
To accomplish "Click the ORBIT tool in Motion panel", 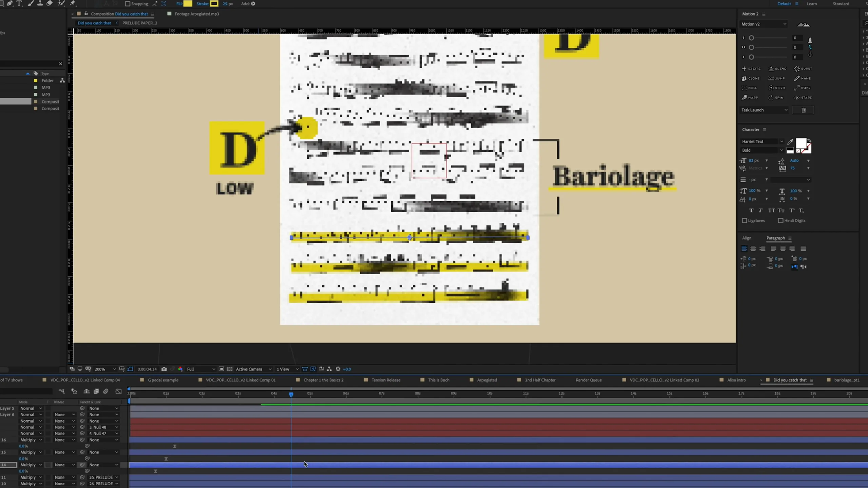I will (x=777, y=88).
